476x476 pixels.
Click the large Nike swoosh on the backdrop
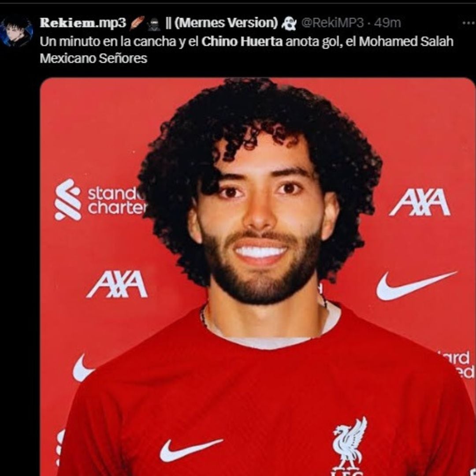point(416,285)
